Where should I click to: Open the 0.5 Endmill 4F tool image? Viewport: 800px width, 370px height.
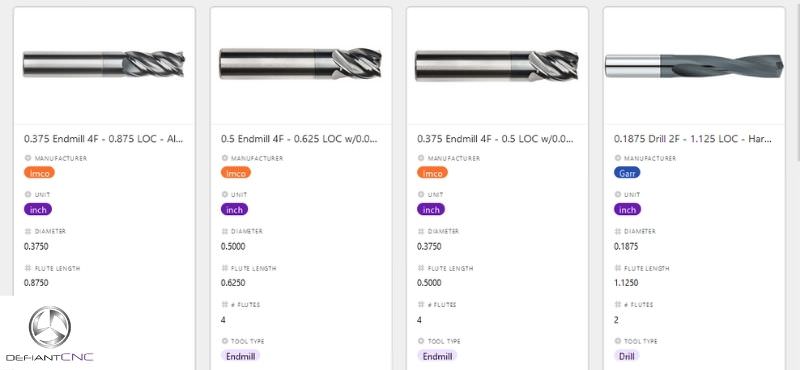coord(301,64)
